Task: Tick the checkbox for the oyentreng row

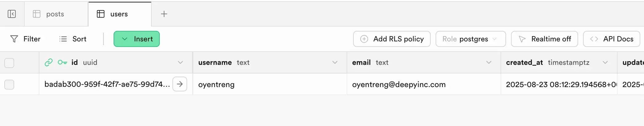Action: [x=9, y=84]
